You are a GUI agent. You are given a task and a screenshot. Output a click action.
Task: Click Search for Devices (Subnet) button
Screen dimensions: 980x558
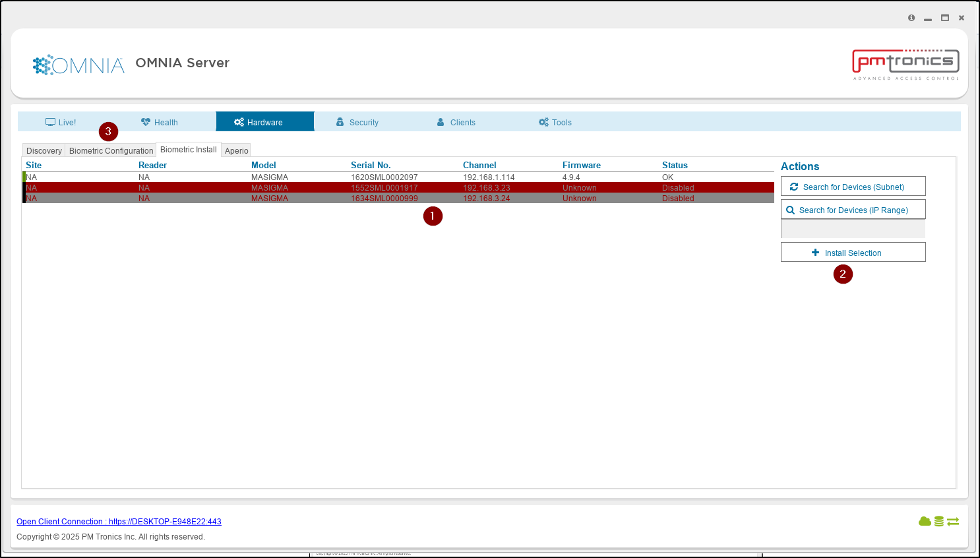click(853, 186)
